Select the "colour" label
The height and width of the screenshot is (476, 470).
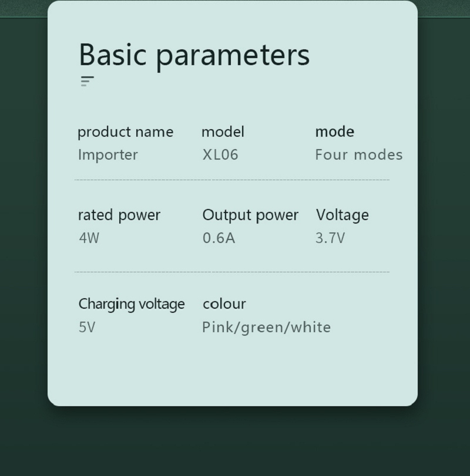[224, 304]
